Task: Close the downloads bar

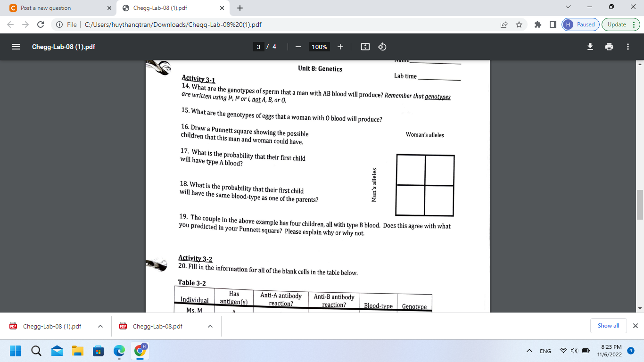Action: pyautogui.click(x=635, y=326)
